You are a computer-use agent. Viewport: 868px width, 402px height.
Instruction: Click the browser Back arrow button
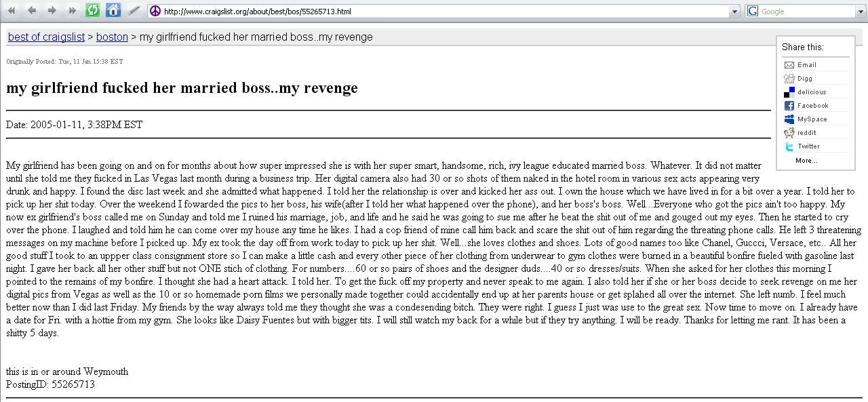click(x=31, y=11)
